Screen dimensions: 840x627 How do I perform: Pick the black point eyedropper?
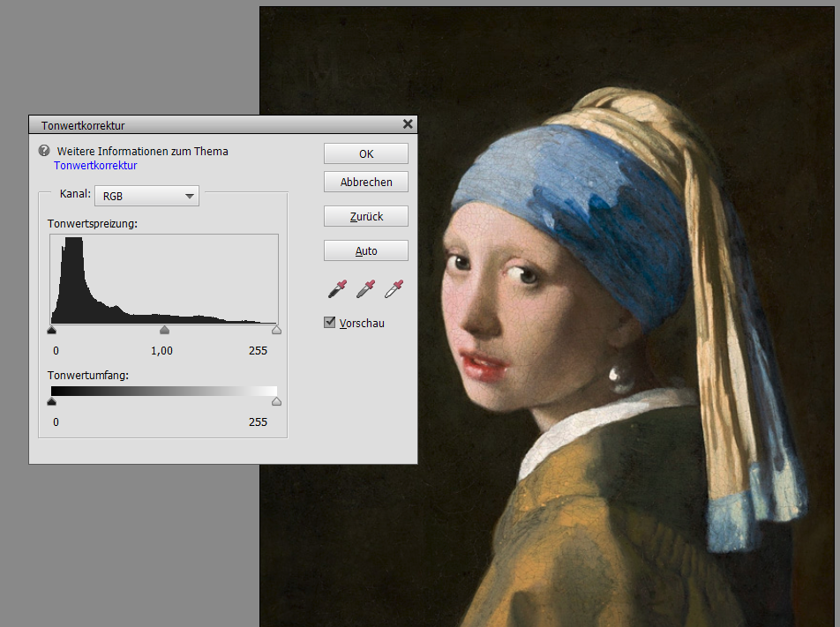pyautogui.click(x=337, y=288)
